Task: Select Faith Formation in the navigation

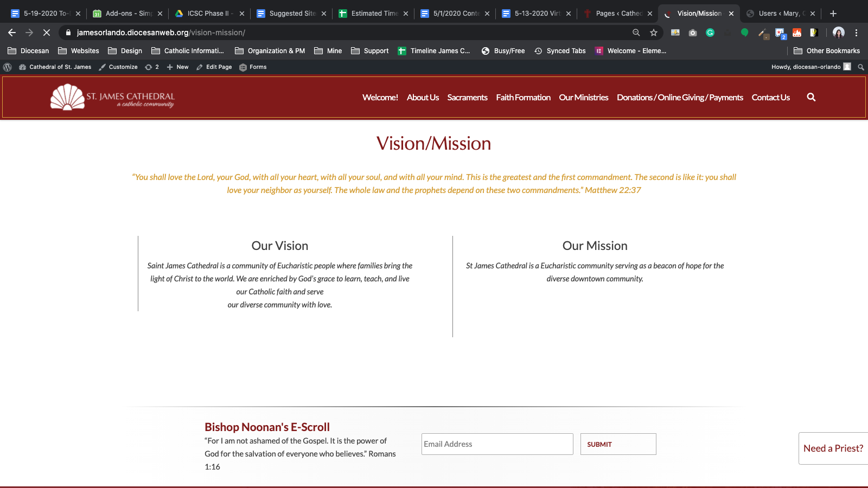Action: point(523,98)
